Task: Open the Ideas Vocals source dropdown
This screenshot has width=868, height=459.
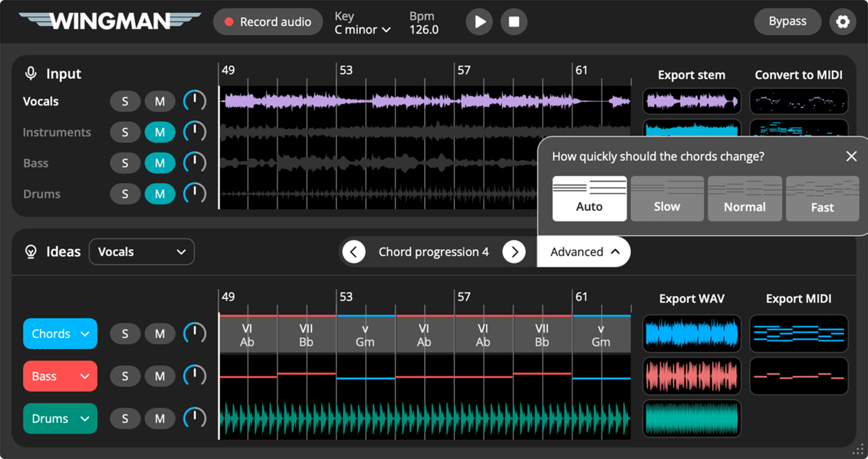Action: tap(141, 252)
